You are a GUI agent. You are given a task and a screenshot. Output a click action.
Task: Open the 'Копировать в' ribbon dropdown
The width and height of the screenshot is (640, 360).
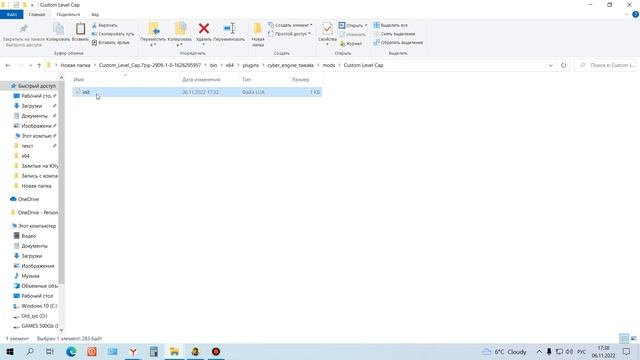pyautogui.click(x=180, y=34)
